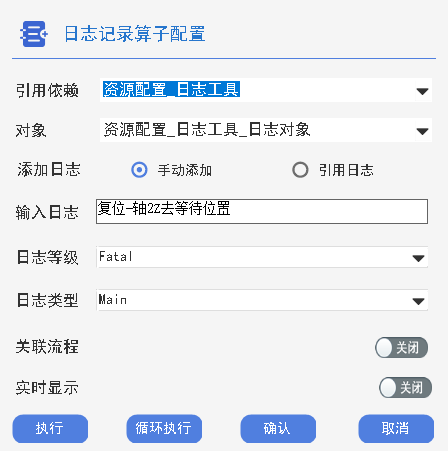
Task: Toggle the 关联流程 switch
Action: pos(401,347)
